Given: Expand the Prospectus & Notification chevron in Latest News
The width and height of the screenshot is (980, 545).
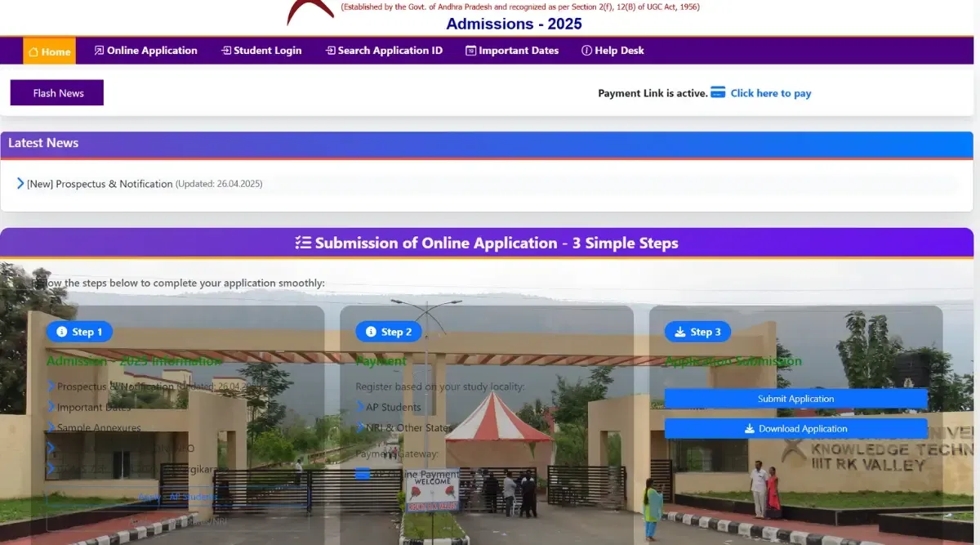Looking at the screenshot, I should click(x=20, y=184).
